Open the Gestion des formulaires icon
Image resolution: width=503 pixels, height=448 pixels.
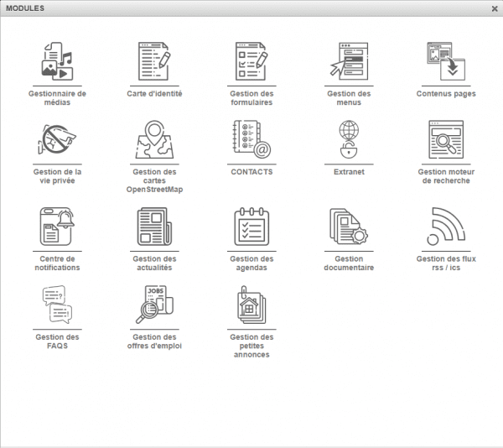pyautogui.click(x=251, y=60)
